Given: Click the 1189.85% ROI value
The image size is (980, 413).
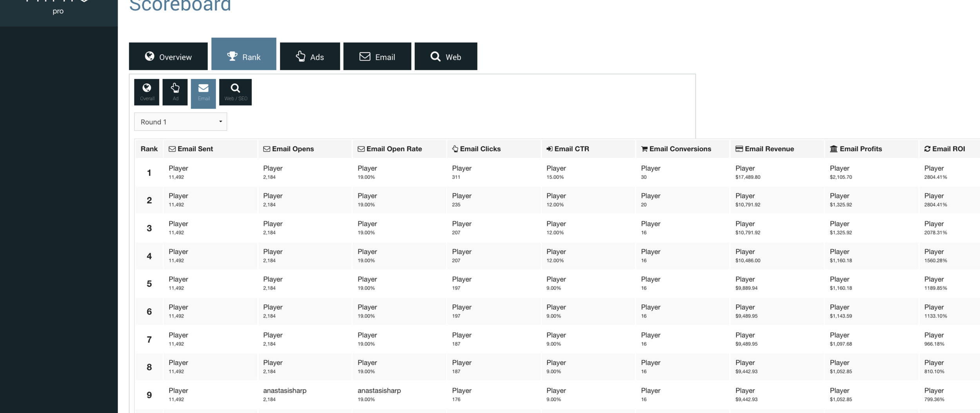Looking at the screenshot, I should point(936,288).
